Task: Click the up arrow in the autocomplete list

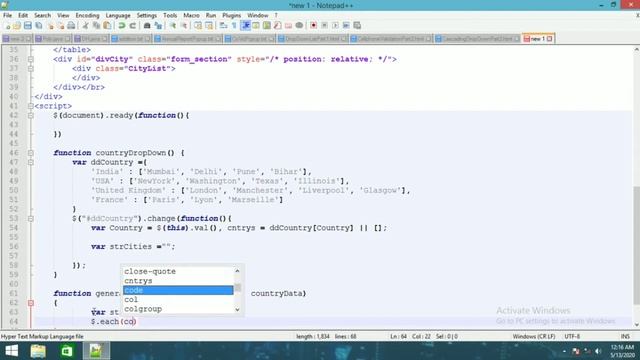Action: pos(238,271)
